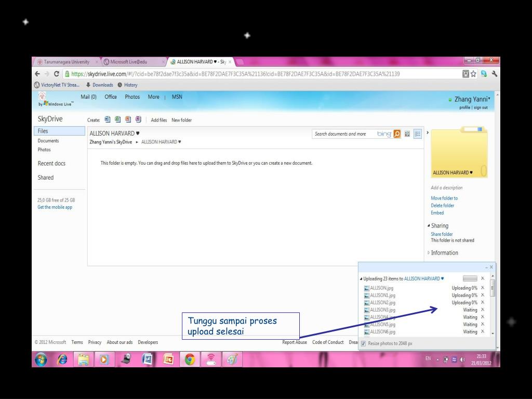This screenshot has height=399, width=532.
Task: Open the Chrome wrench menu
Action: [495, 74]
